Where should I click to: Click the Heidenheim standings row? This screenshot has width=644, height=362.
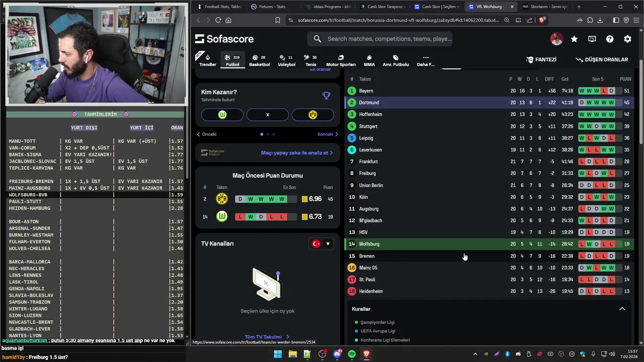(x=489, y=291)
